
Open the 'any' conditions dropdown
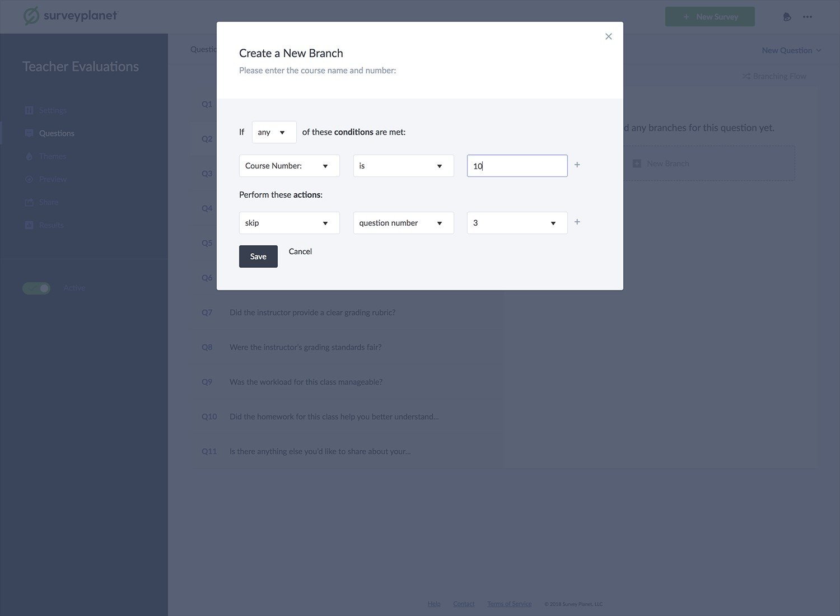tap(274, 132)
